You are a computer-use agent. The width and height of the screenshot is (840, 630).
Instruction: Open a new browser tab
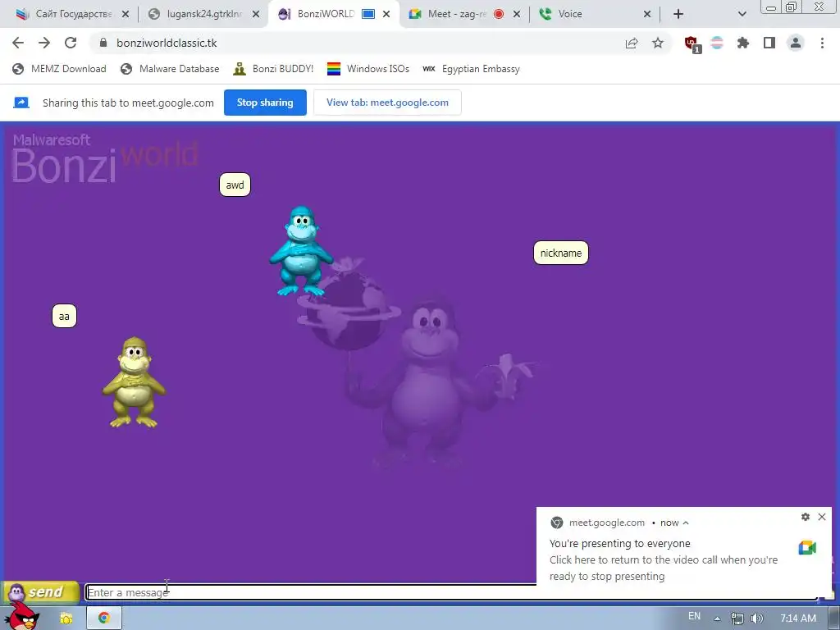pos(678,14)
